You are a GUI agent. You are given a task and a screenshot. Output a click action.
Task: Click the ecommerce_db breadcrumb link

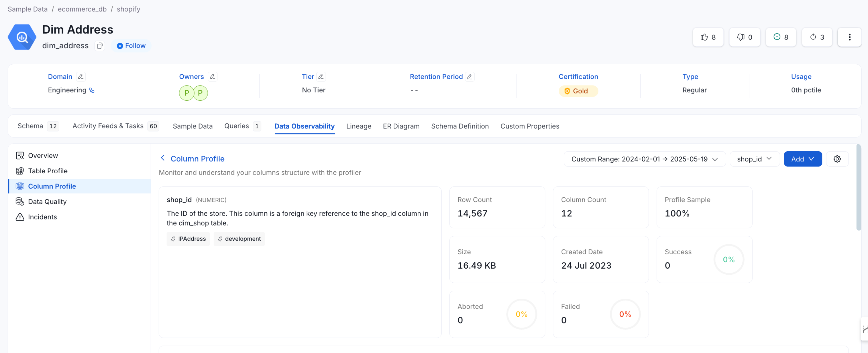pyautogui.click(x=82, y=9)
